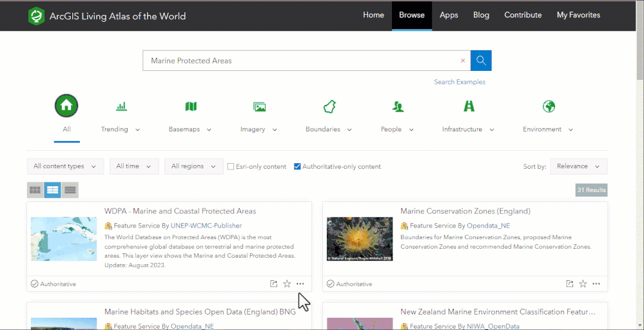
Task: Uncheck Authoritative-only content
Action: click(x=297, y=166)
